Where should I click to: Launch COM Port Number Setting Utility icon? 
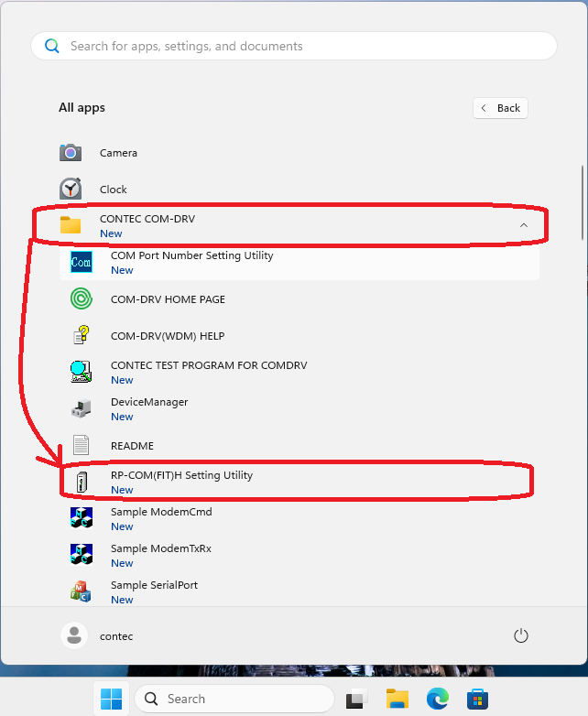point(82,262)
